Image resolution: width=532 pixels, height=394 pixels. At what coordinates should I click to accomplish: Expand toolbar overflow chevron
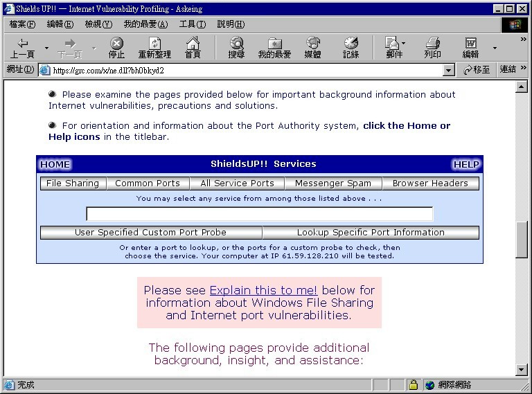(x=523, y=39)
